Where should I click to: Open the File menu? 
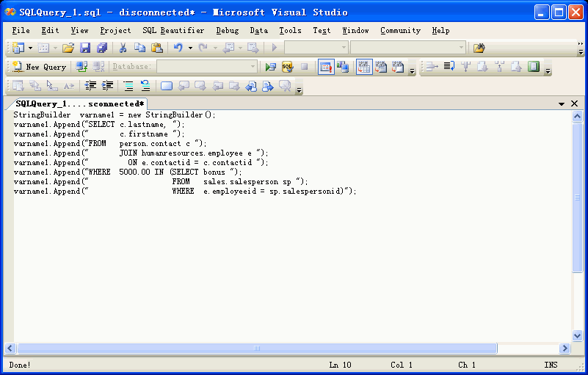pos(21,30)
